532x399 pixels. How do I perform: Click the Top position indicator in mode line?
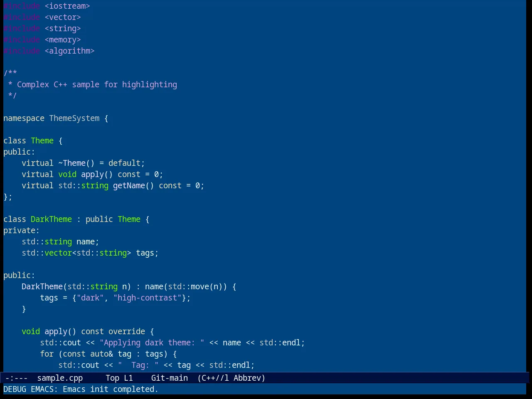click(112, 378)
